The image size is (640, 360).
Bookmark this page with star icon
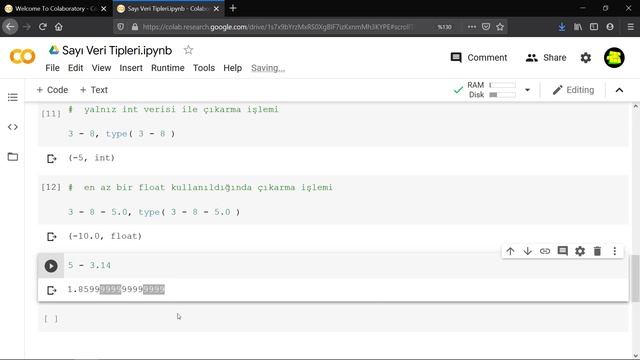point(500,27)
